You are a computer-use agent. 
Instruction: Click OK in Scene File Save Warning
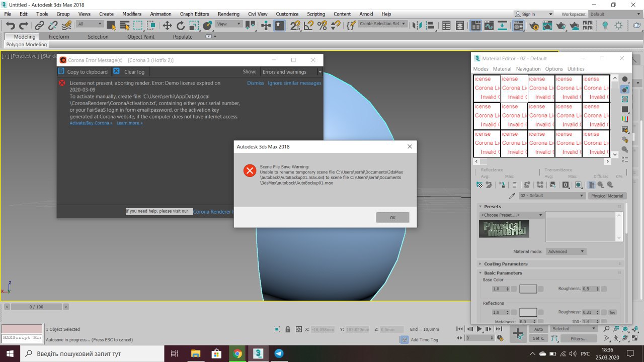392,218
